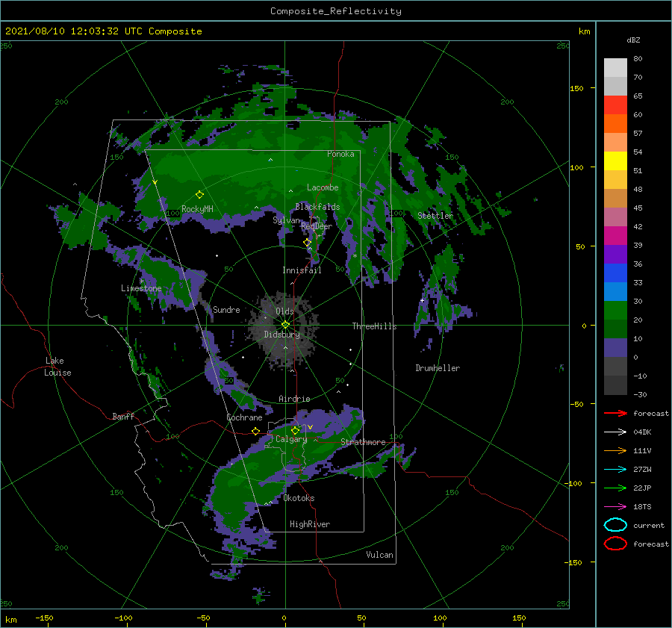Click the ThreeHills map label
This screenshot has height=628, width=672.
374,326
